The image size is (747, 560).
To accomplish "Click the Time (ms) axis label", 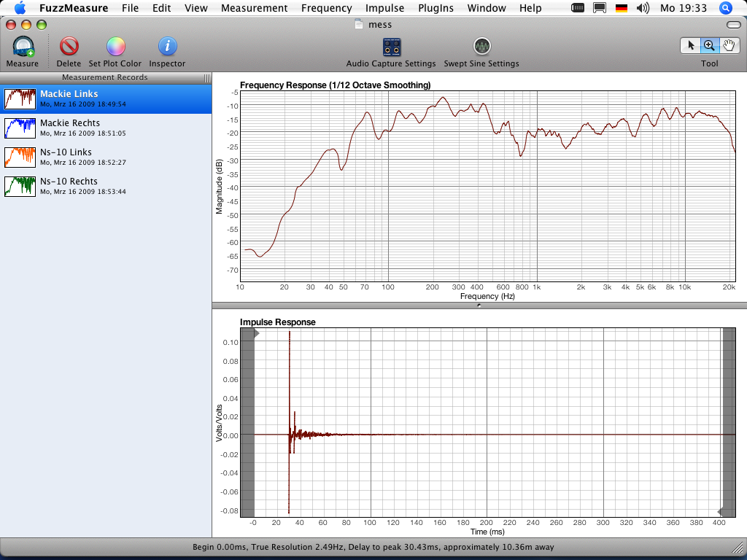I will point(487,532).
